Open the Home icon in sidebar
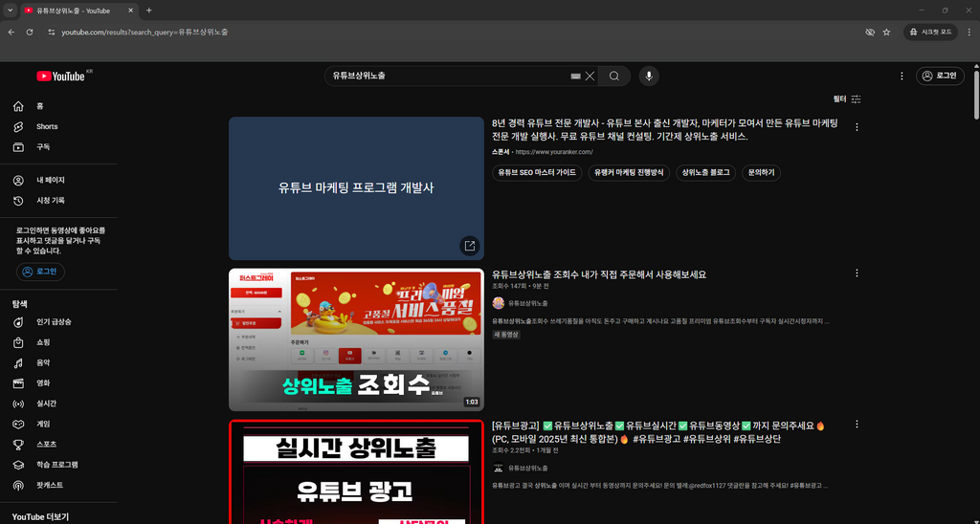The height and width of the screenshot is (524, 980). coord(19,106)
